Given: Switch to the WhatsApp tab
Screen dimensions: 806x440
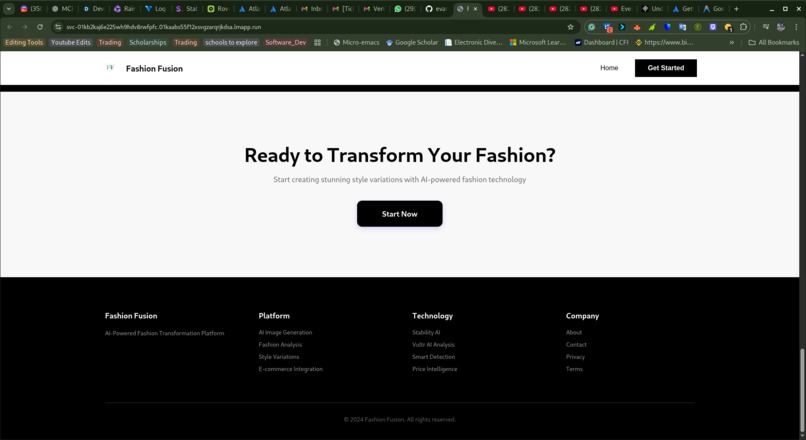Looking at the screenshot, I should point(405,9).
